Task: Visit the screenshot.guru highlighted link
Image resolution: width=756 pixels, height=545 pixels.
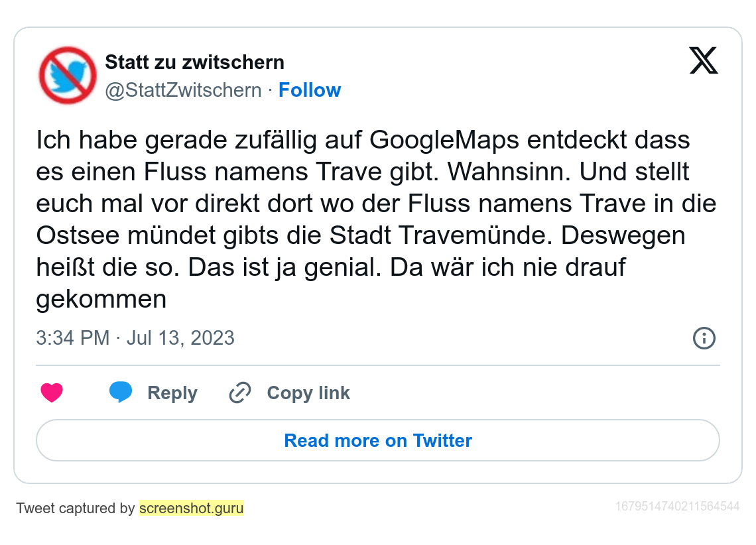Action: point(192,509)
